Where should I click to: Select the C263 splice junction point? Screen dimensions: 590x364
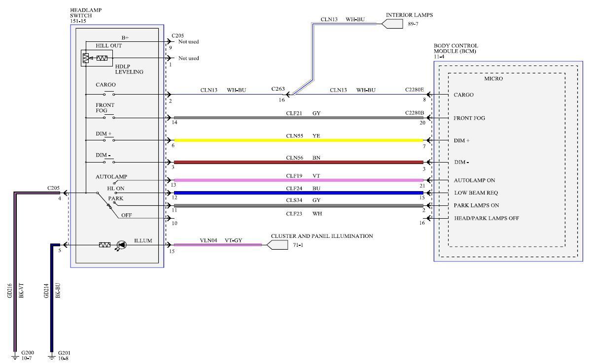coord(291,94)
